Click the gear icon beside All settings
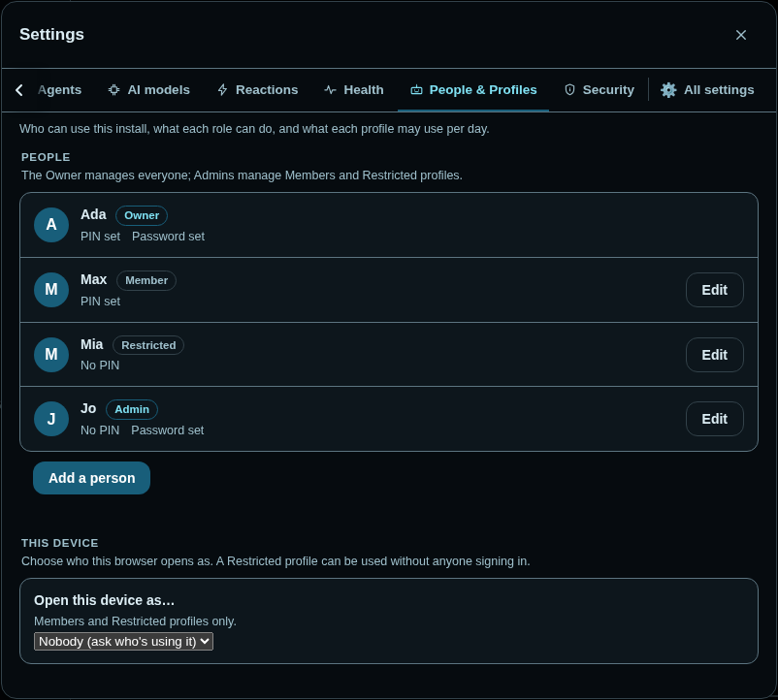Screen dimensions: 778x700 (668, 90)
